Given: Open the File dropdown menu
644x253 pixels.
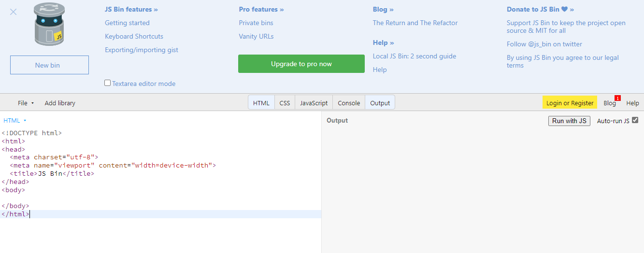Looking at the screenshot, I should click(x=26, y=103).
